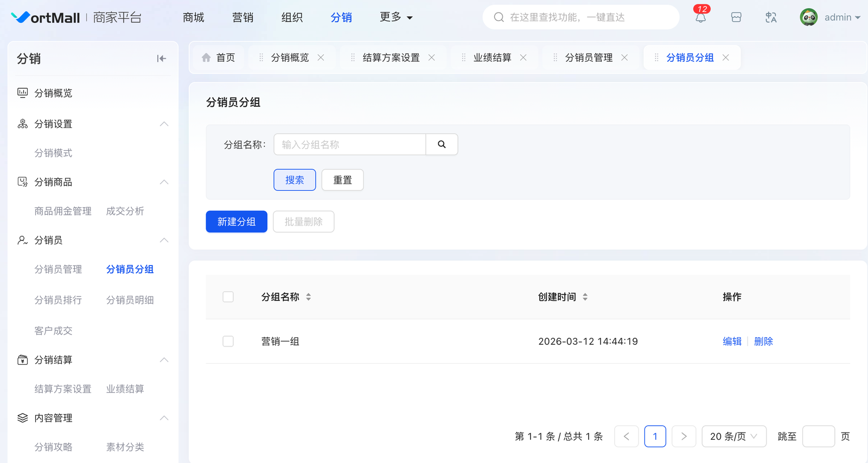
Task: Click the 新建分组 button
Action: point(237,222)
